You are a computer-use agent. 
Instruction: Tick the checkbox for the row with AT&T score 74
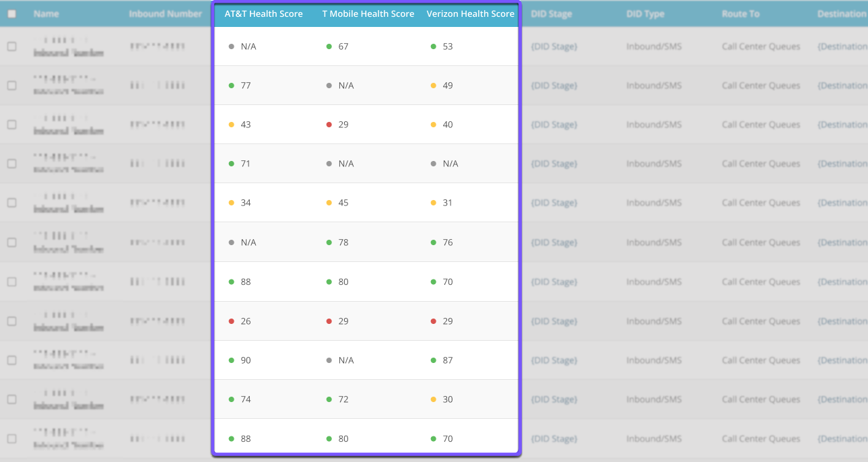point(11,399)
